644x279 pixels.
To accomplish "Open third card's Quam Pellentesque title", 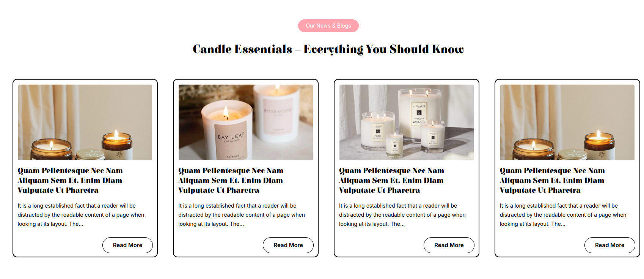I will pos(392,180).
